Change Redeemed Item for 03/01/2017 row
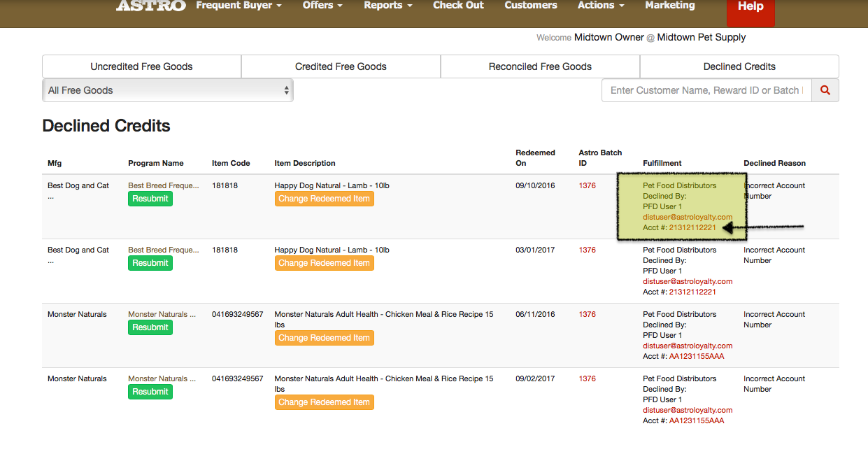Image resolution: width=868 pixels, height=461 pixels. click(325, 263)
